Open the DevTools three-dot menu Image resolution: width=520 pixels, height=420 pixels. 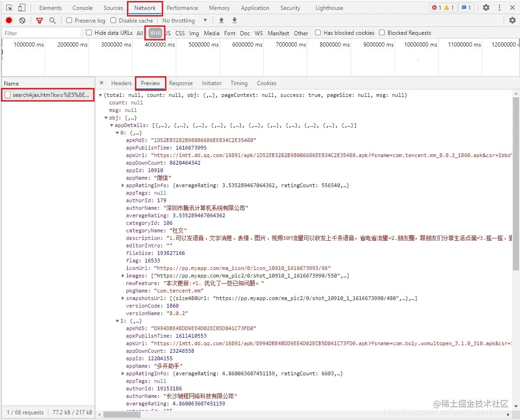(499, 8)
